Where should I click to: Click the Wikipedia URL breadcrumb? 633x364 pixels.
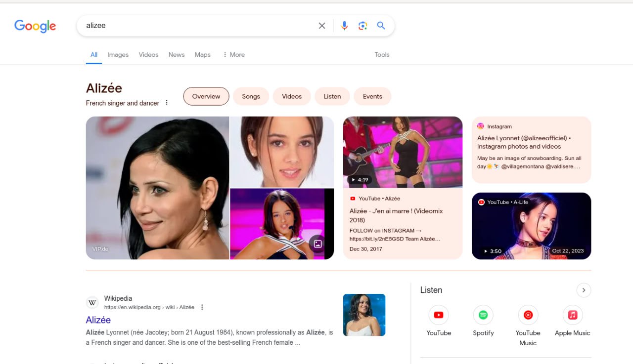pos(149,307)
